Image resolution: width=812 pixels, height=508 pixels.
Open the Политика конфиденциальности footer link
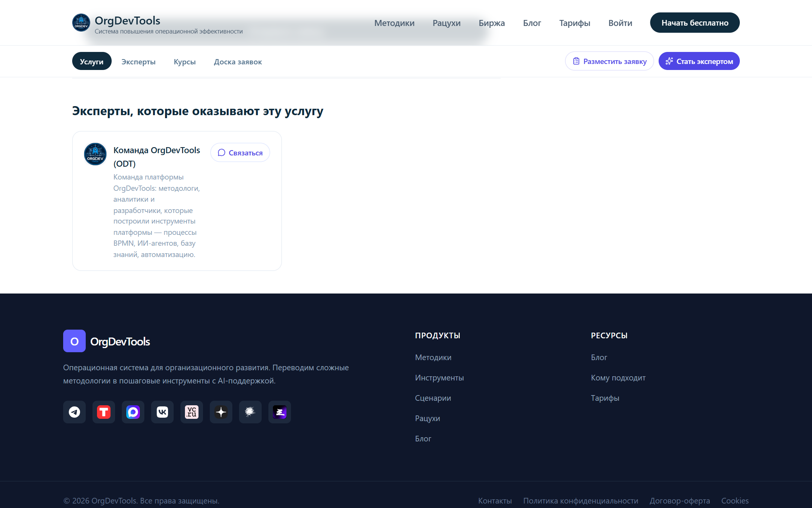pos(581,500)
